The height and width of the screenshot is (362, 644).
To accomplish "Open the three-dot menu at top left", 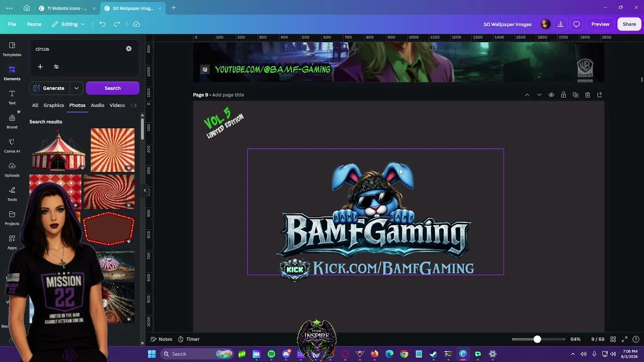I will coord(10,8).
